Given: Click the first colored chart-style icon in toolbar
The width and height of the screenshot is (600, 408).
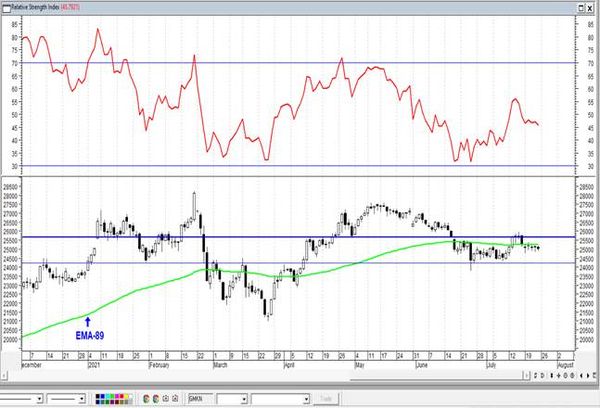Looking at the screenshot, I should 146,399.
